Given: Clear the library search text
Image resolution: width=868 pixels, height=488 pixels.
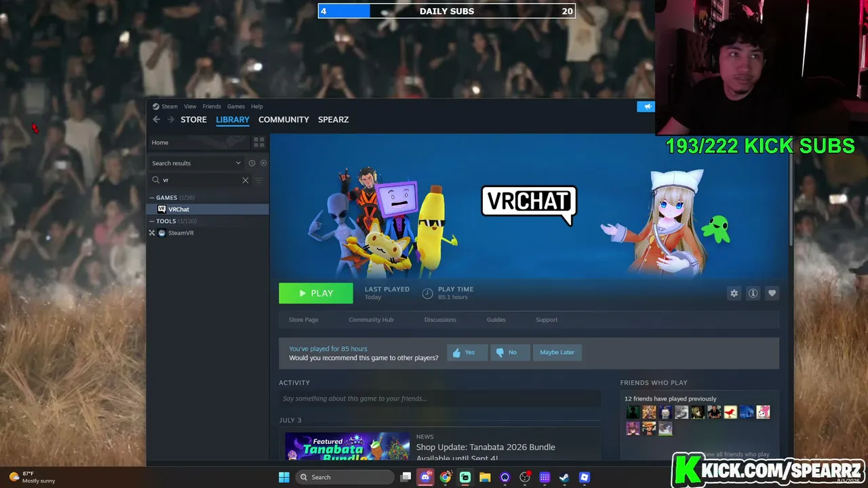Looking at the screenshot, I should pos(245,180).
